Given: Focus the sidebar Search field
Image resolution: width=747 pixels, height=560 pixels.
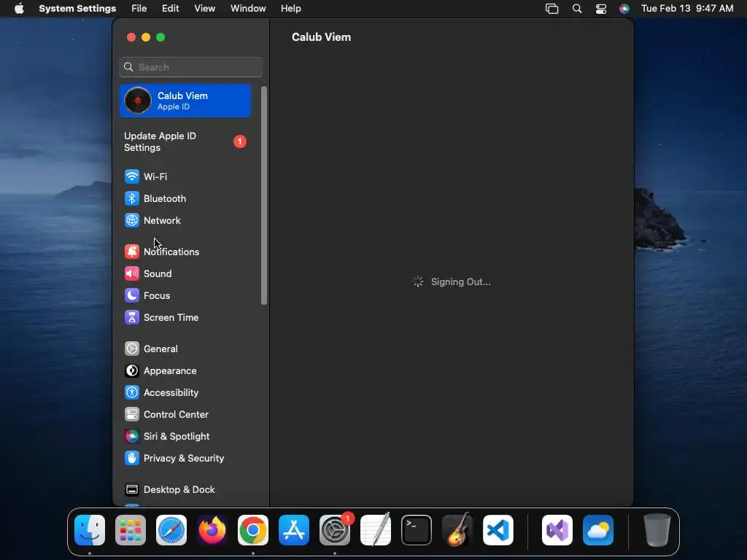Looking at the screenshot, I should coord(190,67).
